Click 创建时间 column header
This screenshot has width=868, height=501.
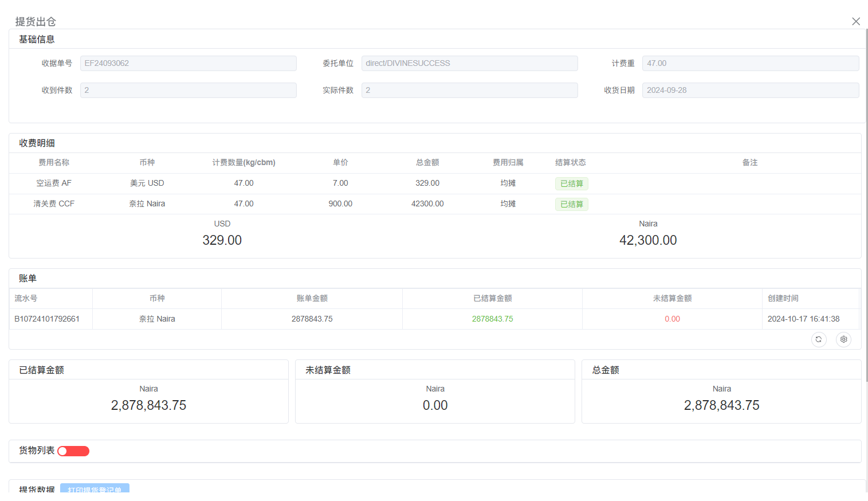[x=783, y=298]
